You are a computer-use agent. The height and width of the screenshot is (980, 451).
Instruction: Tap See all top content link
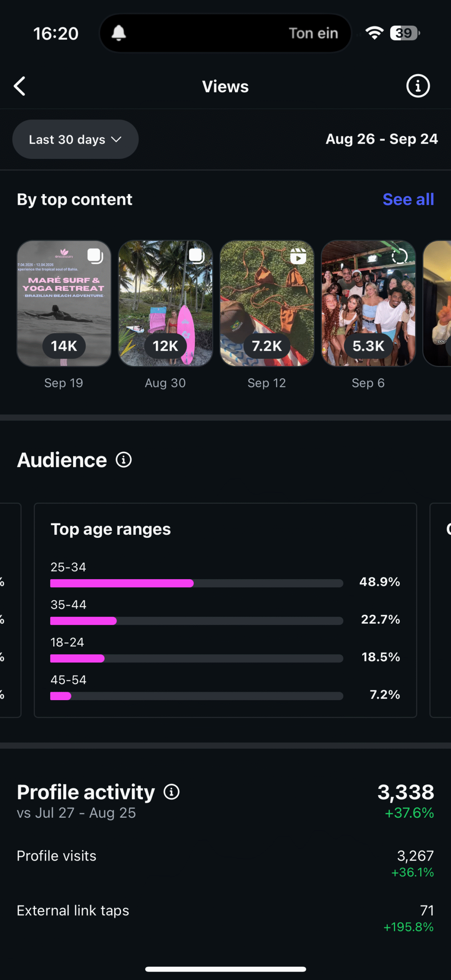point(408,199)
